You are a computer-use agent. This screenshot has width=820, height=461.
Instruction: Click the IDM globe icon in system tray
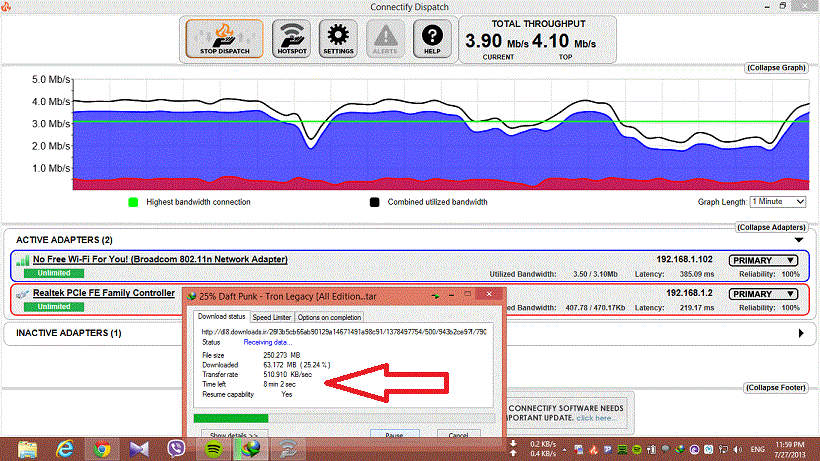680,450
